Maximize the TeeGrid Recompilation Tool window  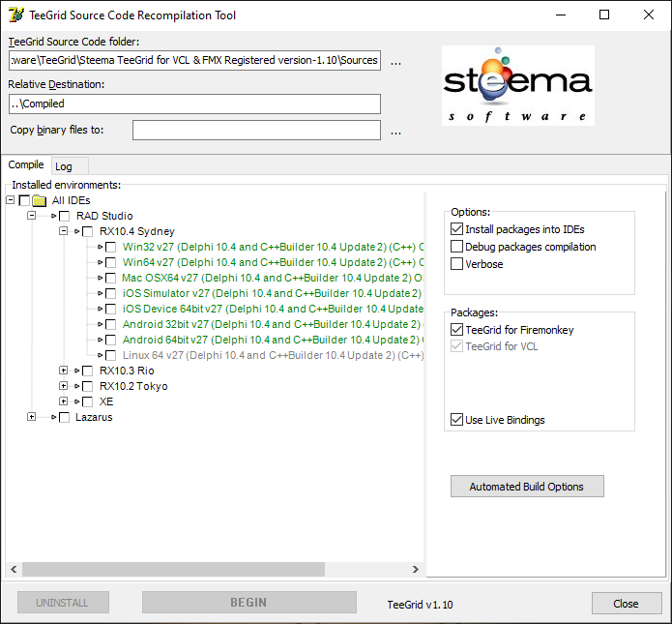pyautogui.click(x=604, y=15)
